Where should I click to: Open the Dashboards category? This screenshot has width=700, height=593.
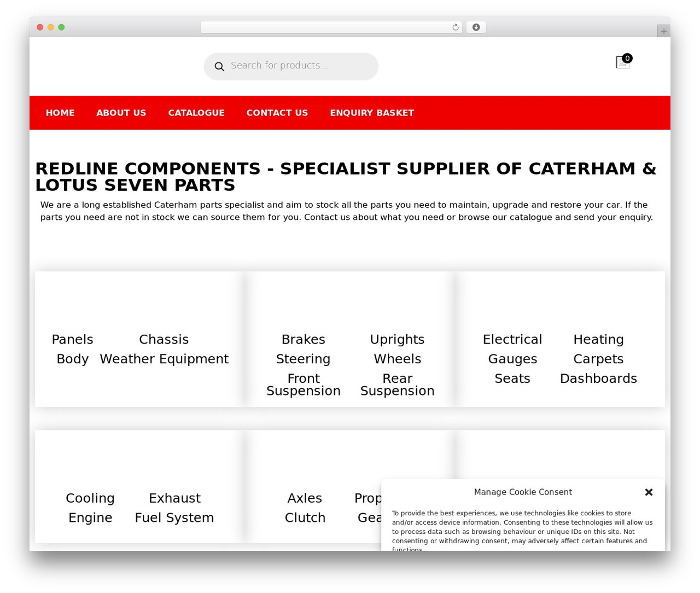tap(599, 379)
